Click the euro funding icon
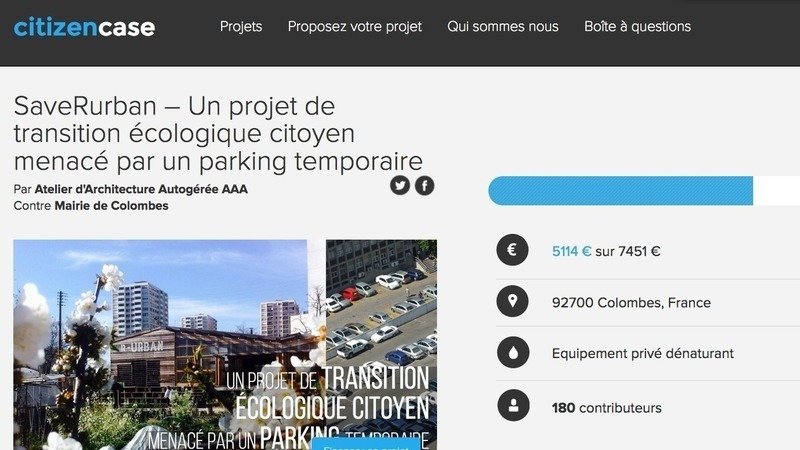Image resolution: width=800 pixels, height=450 pixels. [x=512, y=250]
